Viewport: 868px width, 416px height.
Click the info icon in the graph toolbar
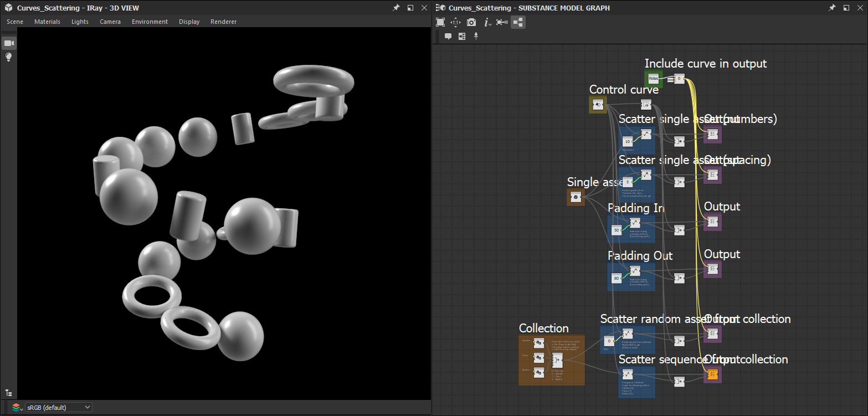(487, 22)
